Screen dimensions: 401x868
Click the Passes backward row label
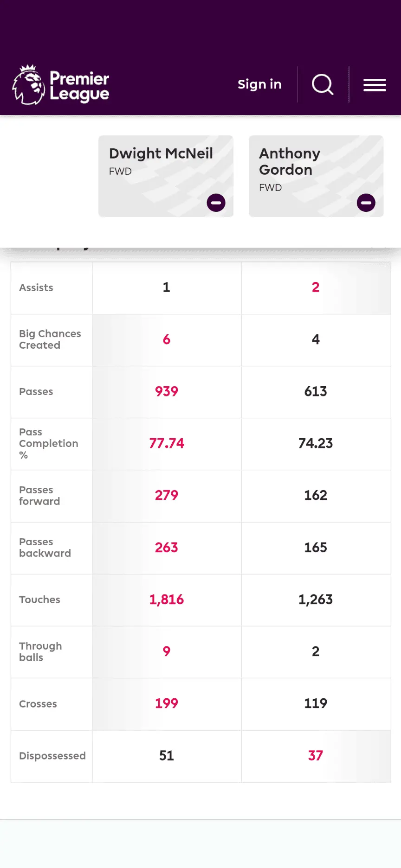coord(45,548)
